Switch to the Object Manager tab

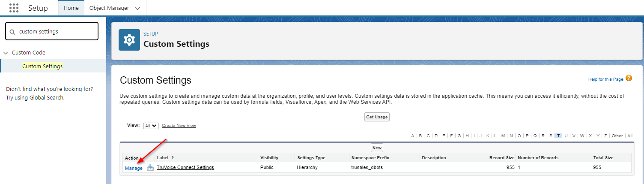[110, 8]
